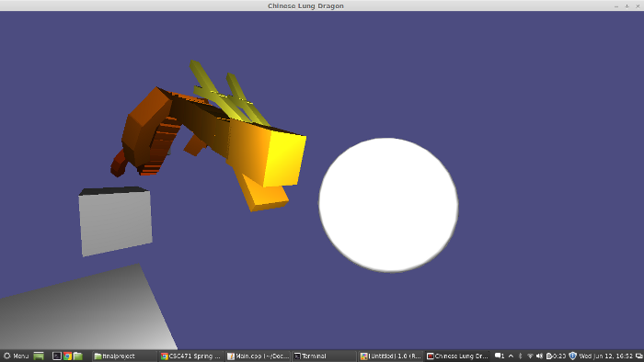Switch to the Terminal window
The height and width of the screenshot is (362, 644).
click(x=325, y=356)
